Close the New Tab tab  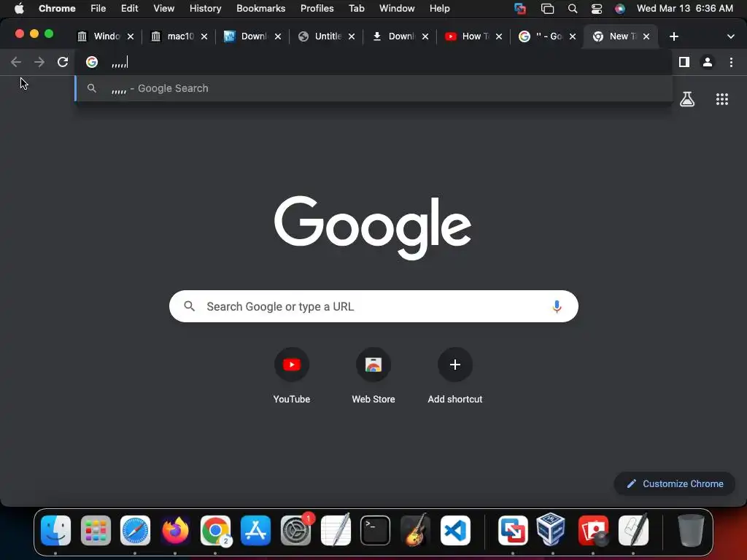pos(646,36)
